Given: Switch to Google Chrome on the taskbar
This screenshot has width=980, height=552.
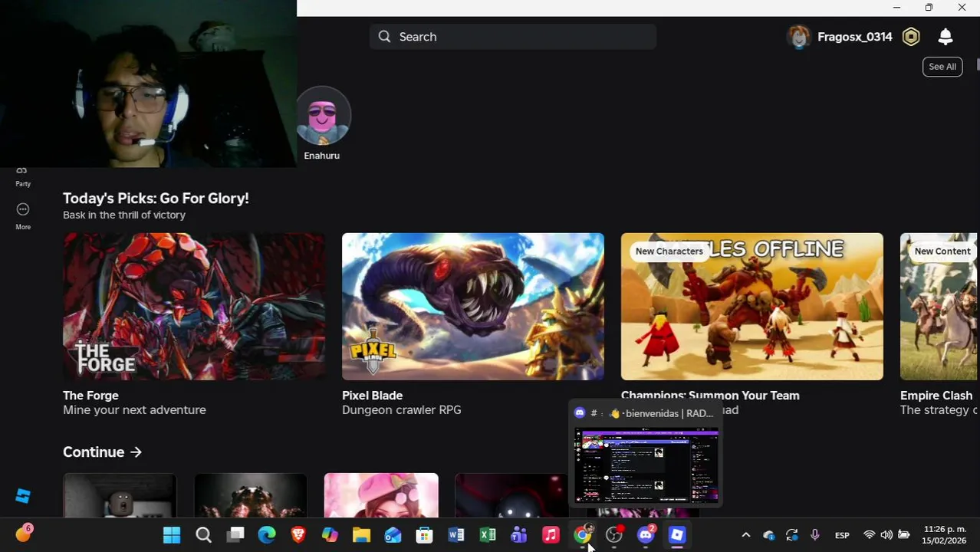Looking at the screenshot, I should pos(582,535).
